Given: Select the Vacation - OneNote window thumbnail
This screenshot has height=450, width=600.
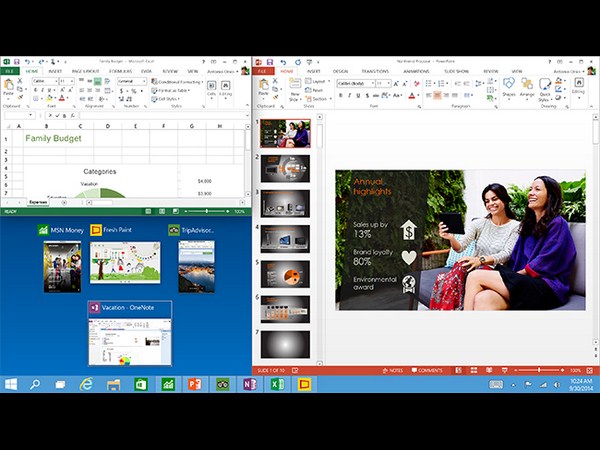Looking at the screenshot, I should pyautogui.click(x=129, y=334).
